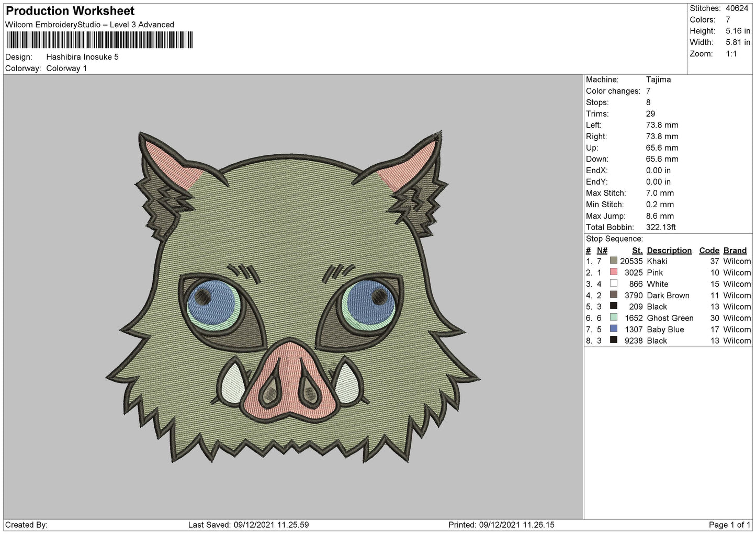Click the Machine value Tajima

tap(658, 79)
